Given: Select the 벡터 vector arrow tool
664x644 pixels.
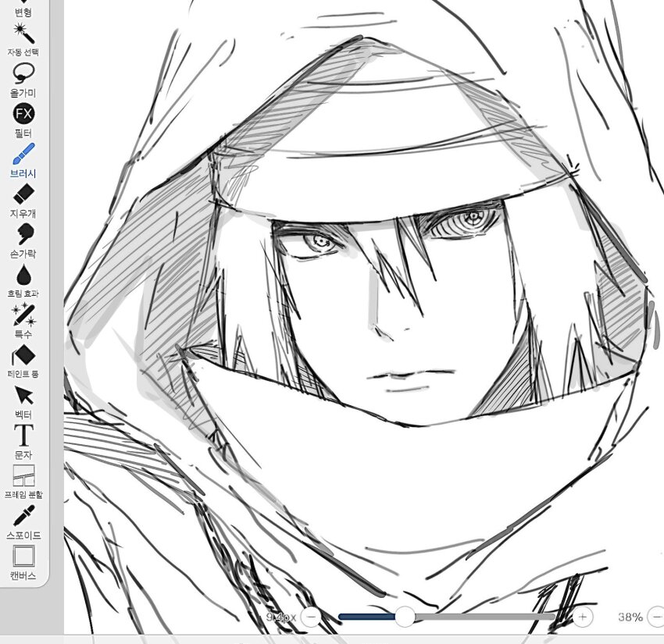Looking at the screenshot, I should pyautogui.click(x=23, y=401).
